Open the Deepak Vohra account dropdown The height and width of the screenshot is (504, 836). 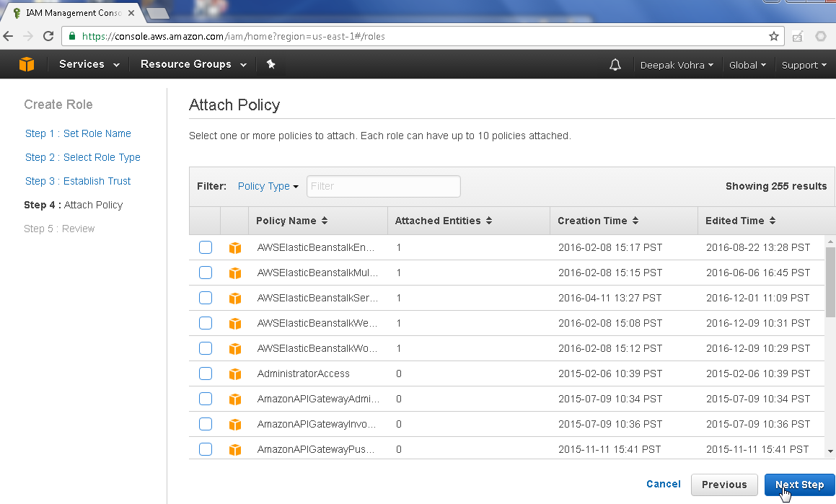[x=677, y=65]
